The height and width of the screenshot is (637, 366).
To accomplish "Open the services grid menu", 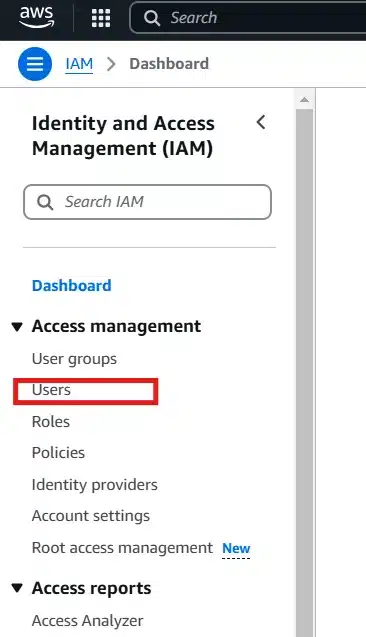I will (x=101, y=18).
